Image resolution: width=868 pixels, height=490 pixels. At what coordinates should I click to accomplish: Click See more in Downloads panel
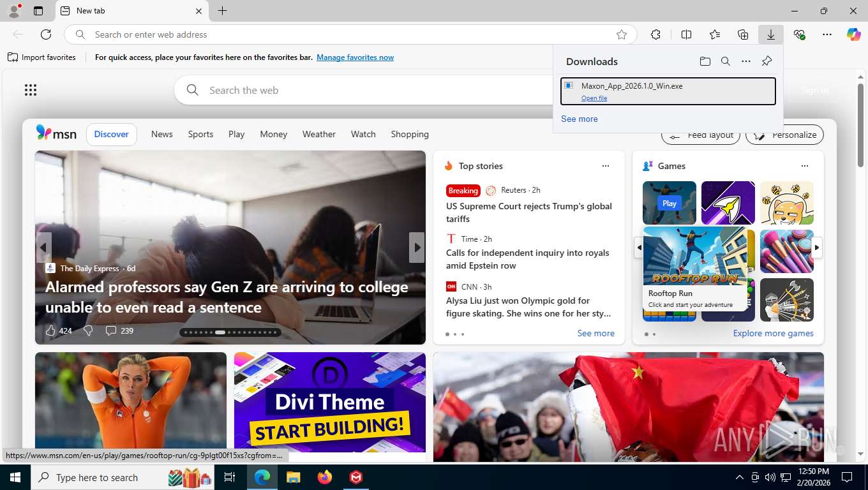pyautogui.click(x=580, y=119)
